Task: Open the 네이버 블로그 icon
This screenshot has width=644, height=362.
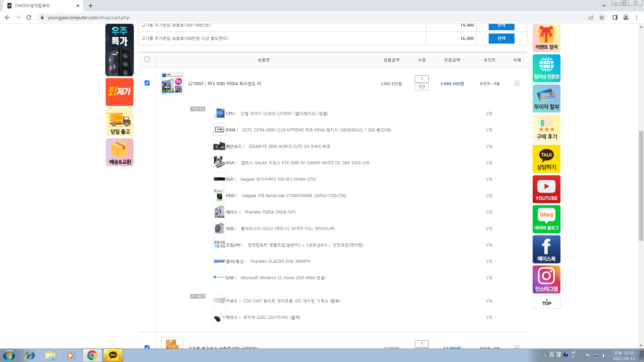Action: click(x=546, y=219)
